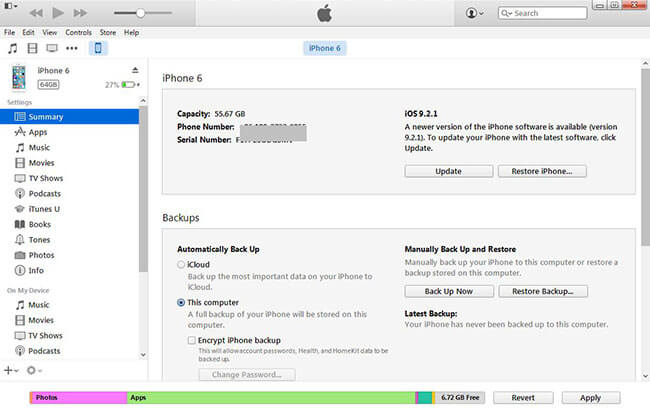Image resolution: width=650 pixels, height=414 pixels.
Task: Click Restore Backup... button
Action: click(x=543, y=291)
